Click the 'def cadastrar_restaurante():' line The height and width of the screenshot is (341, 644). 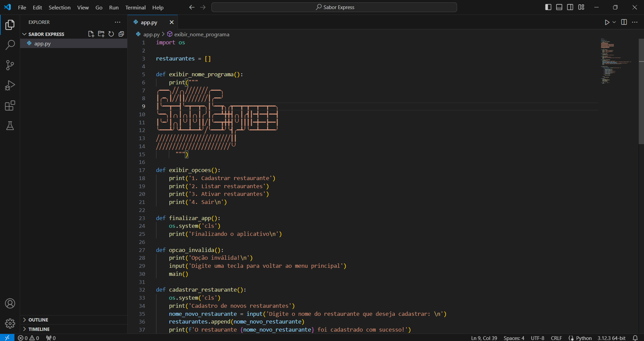[201, 290]
